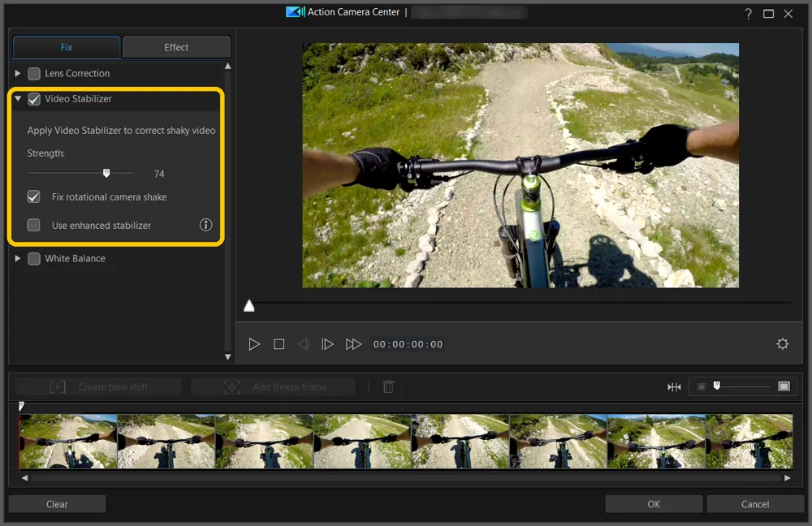The width and height of the screenshot is (812, 526).
Task: Click the fast forward button
Action: pos(353,344)
